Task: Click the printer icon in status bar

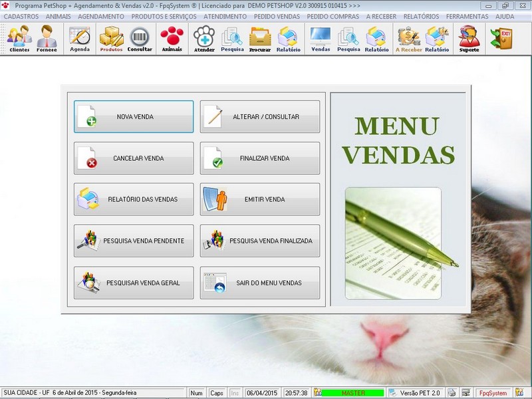Action: [452, 392]
